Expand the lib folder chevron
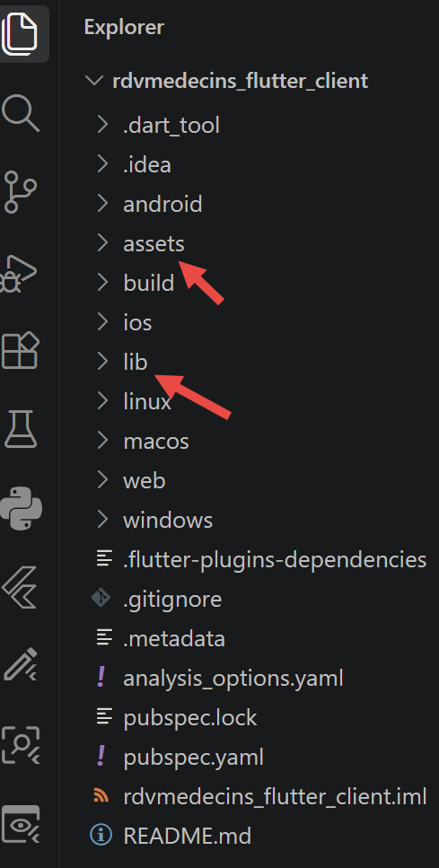 [102, 362]
